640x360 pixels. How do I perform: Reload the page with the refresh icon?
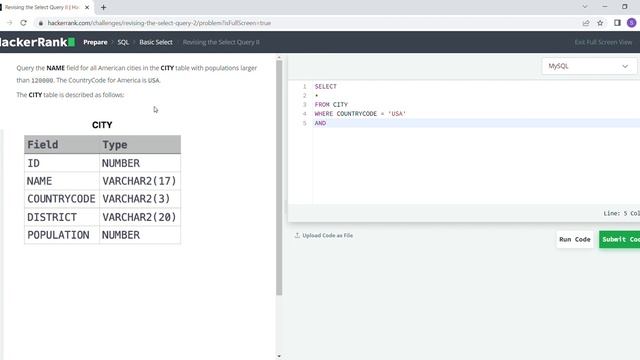point(23,23)
